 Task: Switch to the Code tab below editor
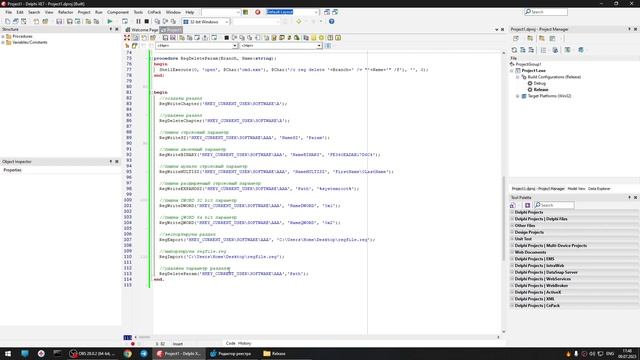point(231,344)
